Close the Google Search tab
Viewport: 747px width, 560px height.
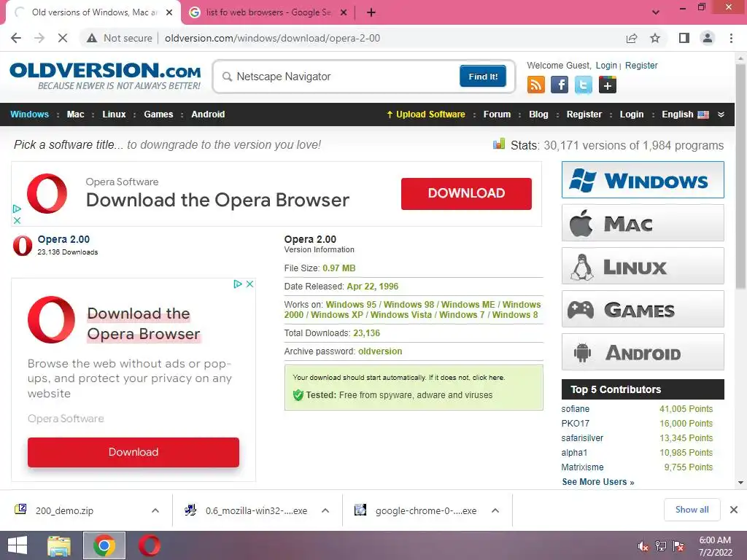[344, 12]
